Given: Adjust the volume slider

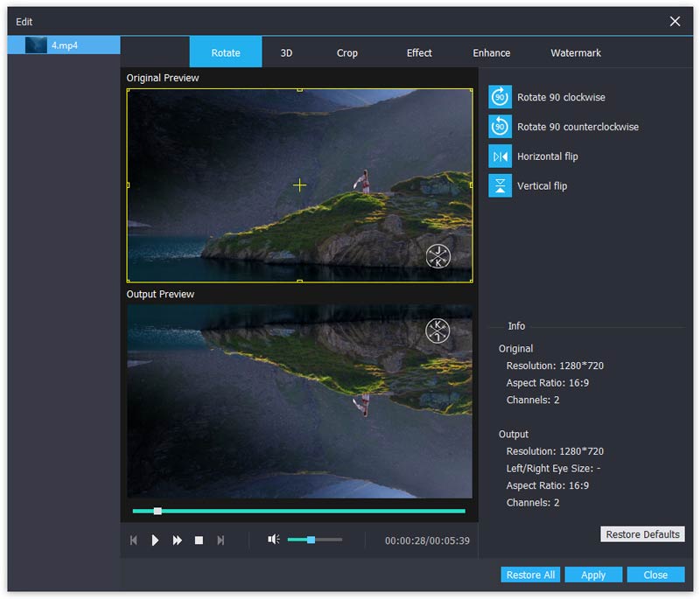Looking at the screenshot, I should coord(311,540).
